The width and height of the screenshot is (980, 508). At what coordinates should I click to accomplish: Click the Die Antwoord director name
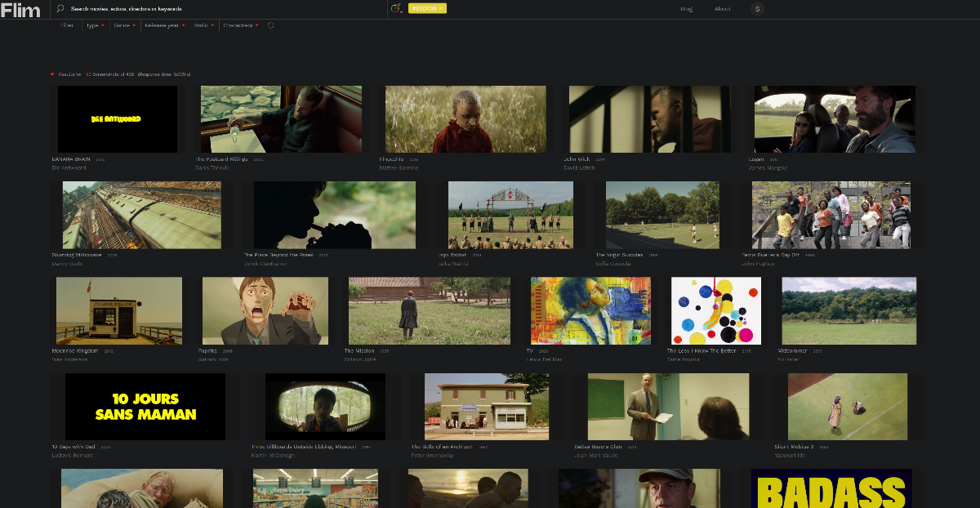[x=69, y=167]
